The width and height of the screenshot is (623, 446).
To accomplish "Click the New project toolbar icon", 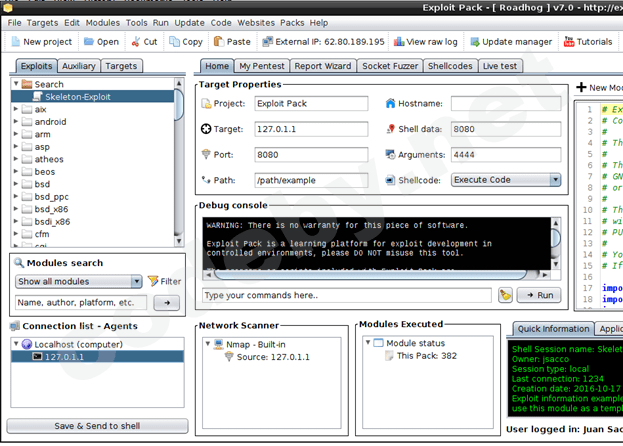I will pyautogui.click(x=15, y=42).
